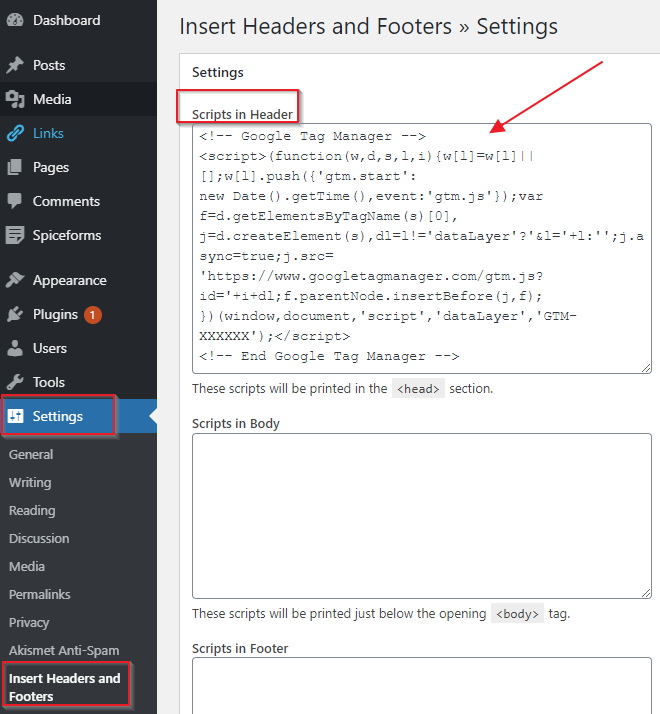Open Insert Headers and Footers submenu link
The width and height of the screenshot is (660, 714).
point(65,688)
